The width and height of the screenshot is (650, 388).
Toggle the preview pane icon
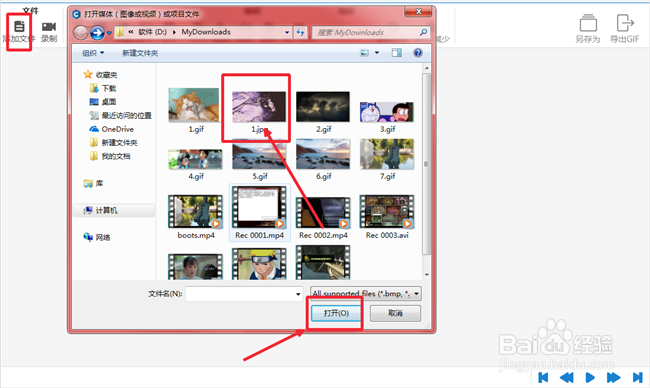click(397, 53)
